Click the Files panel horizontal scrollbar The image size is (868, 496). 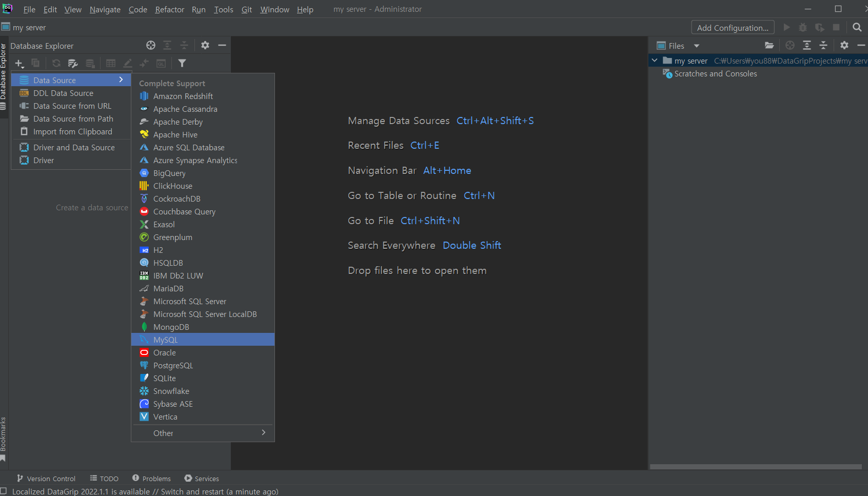[x=756, y=467]
